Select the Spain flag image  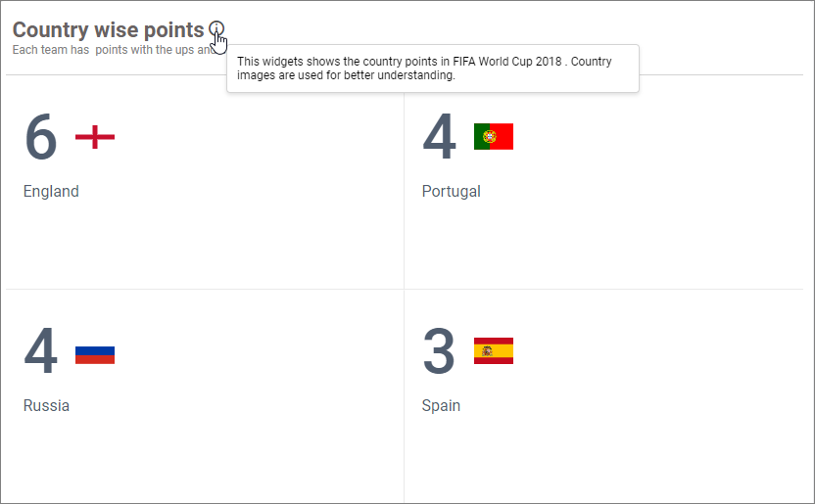493,351
